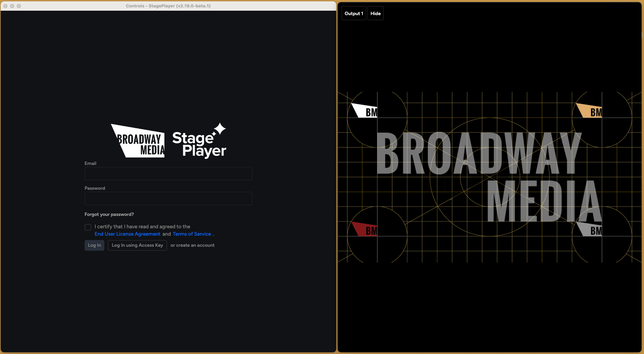This screenshot has height=354, width=644.
Task: Tick the license agreement certification checkbox
Action: (88, 227)
